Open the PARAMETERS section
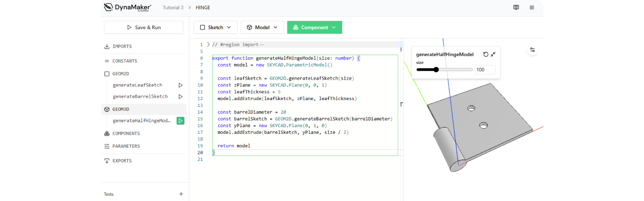 click(126, 146)
